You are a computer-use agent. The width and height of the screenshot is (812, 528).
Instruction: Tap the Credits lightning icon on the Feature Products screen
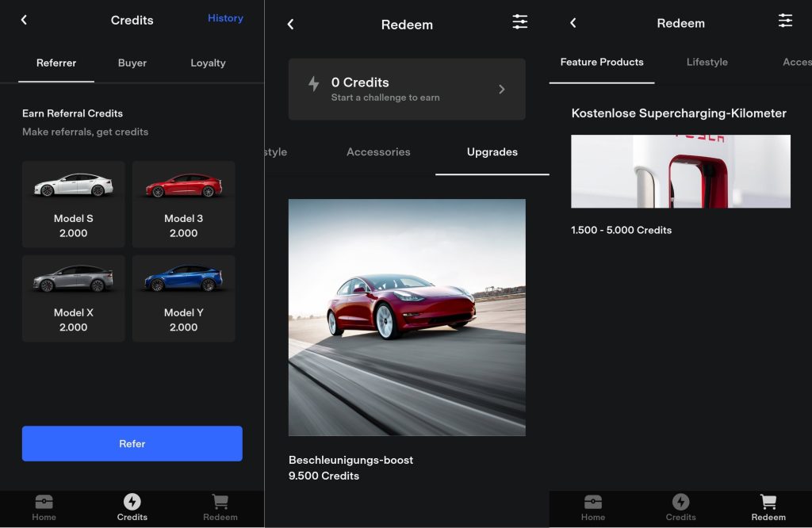[x=680, y=507]
